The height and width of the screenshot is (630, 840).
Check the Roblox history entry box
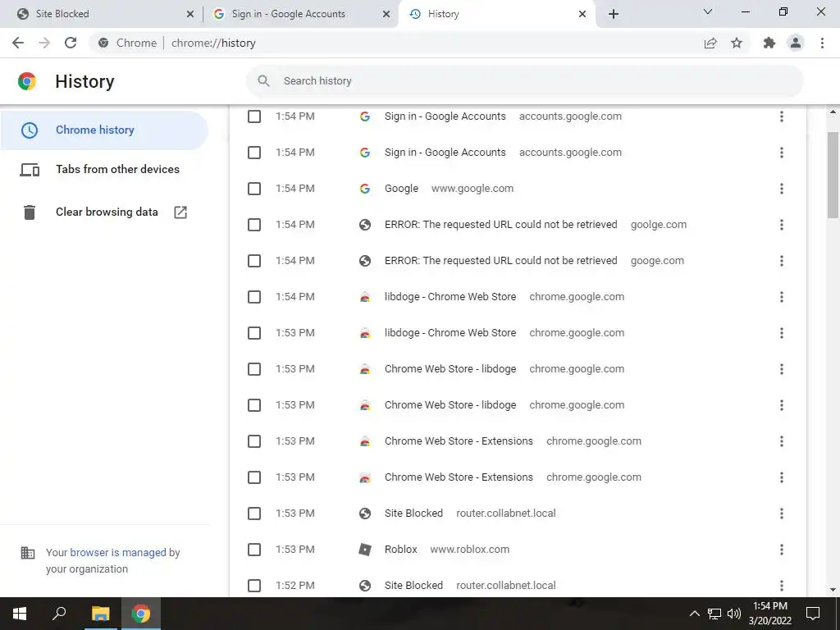[x=254, y=550]
